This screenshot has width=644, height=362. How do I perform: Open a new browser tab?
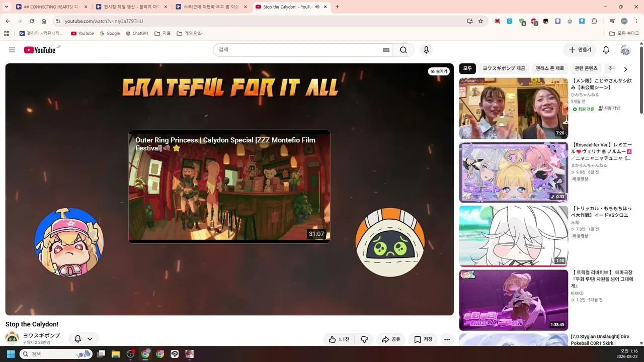[x=337, y=7]
